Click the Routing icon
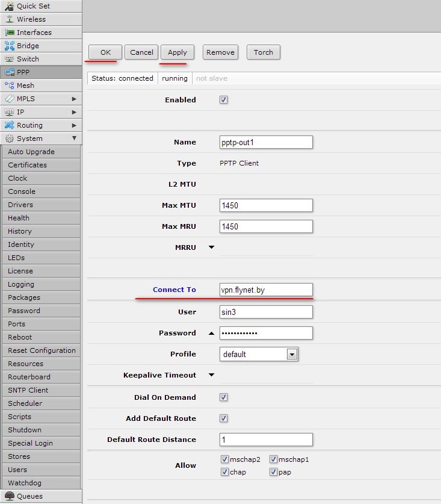 (10, 125)
